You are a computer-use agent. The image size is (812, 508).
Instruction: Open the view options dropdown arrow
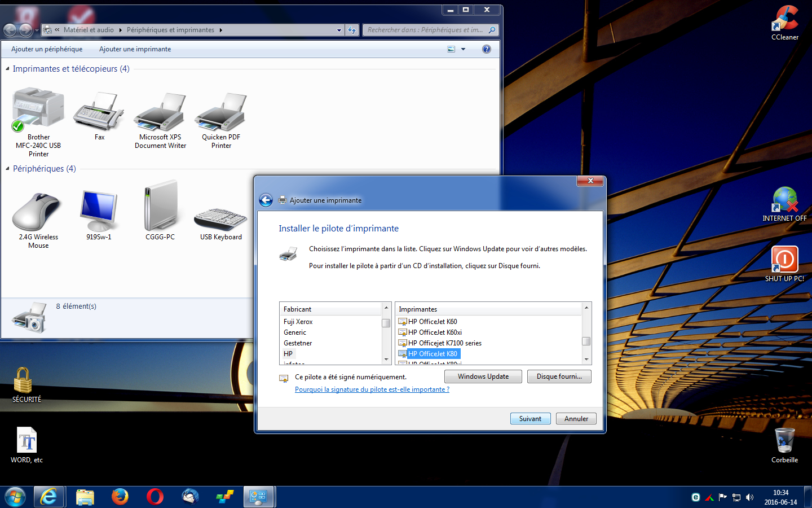click(x=464, y=49)
